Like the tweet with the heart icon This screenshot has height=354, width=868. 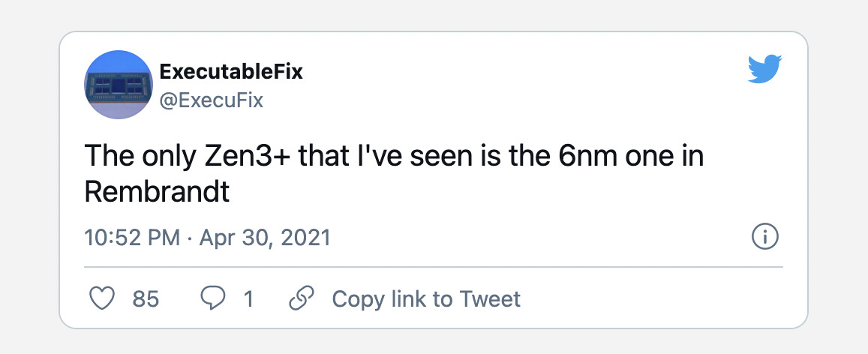pos(102,298)
